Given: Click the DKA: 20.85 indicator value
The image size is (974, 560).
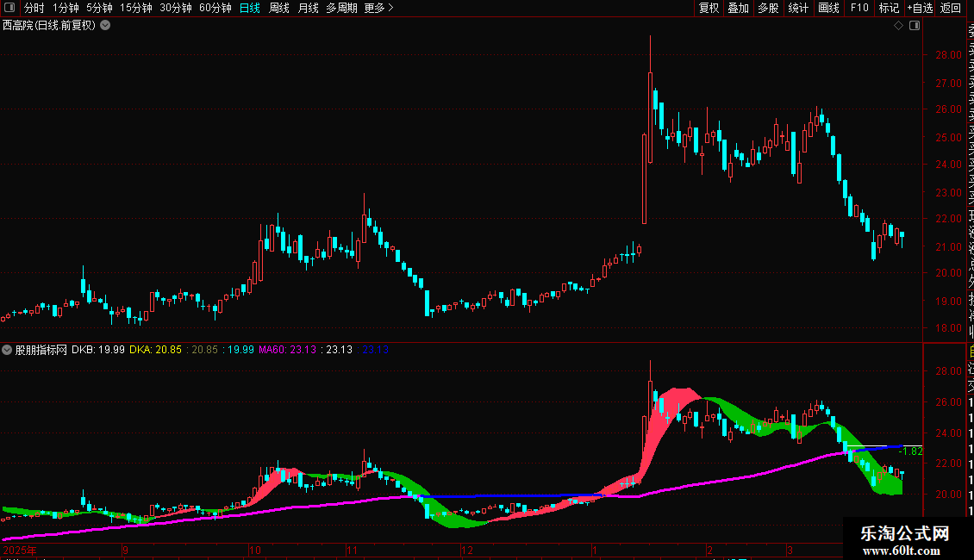Looking at the screenshot, I should (155, 350).
